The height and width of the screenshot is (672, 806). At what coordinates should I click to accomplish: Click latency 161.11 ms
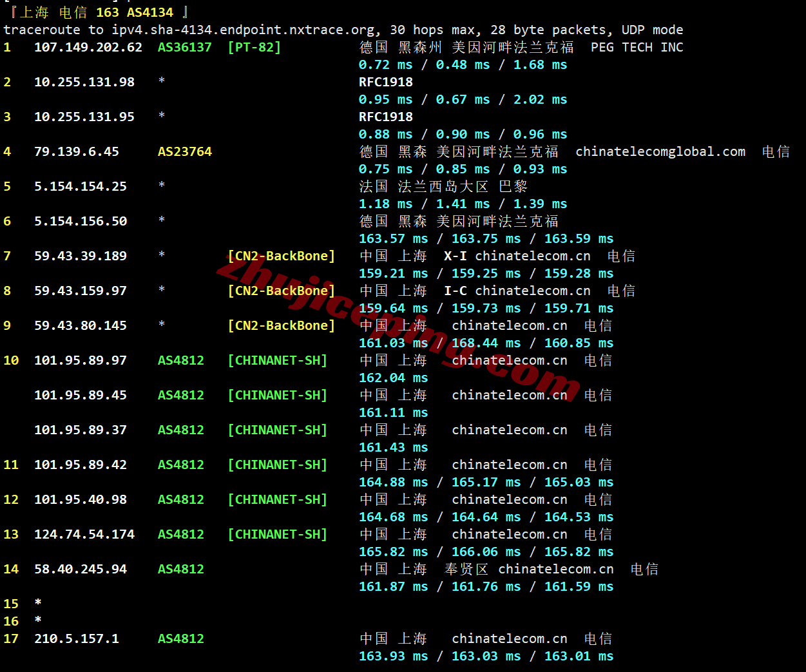(x=394, y=412)
